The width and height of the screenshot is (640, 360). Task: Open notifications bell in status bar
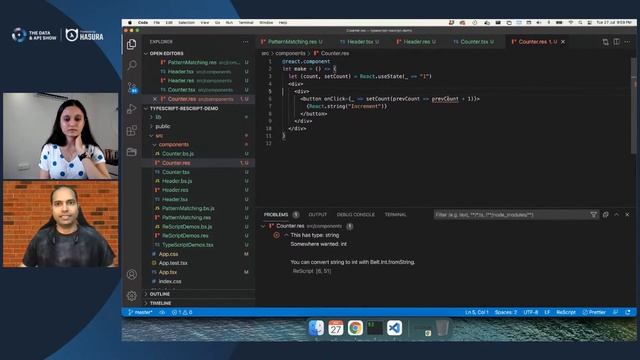(x=628, y=312)
